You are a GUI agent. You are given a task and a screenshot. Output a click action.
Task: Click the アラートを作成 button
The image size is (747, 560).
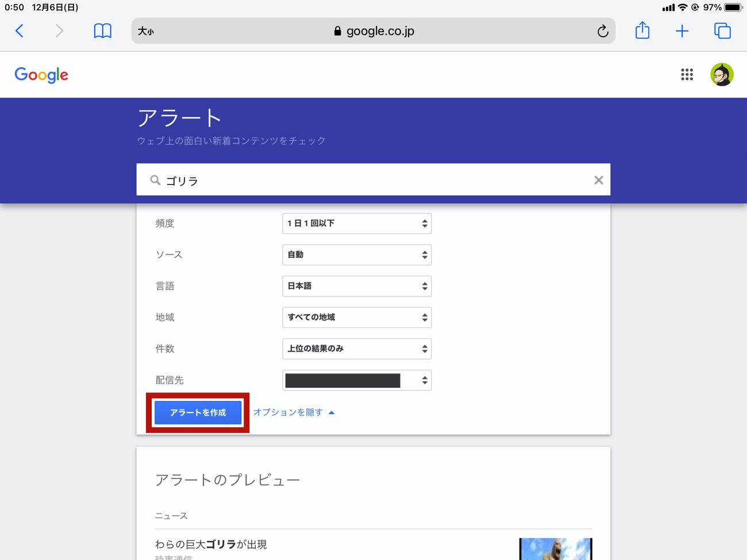coord(198,412)
